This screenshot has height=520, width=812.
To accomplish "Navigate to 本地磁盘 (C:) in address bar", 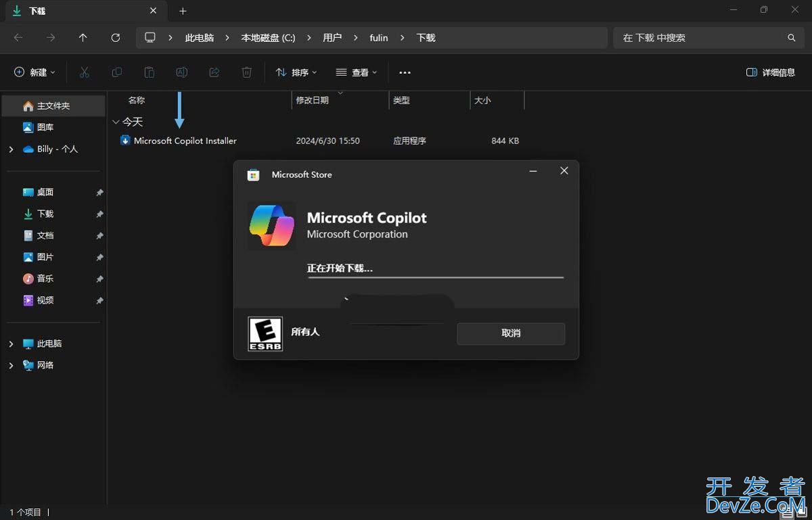I will 269,38.
